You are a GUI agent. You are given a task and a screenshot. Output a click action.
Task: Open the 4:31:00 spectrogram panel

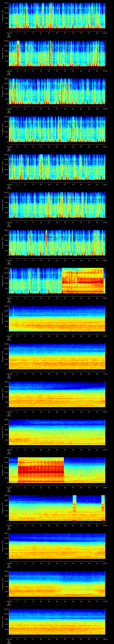[57, 394]
